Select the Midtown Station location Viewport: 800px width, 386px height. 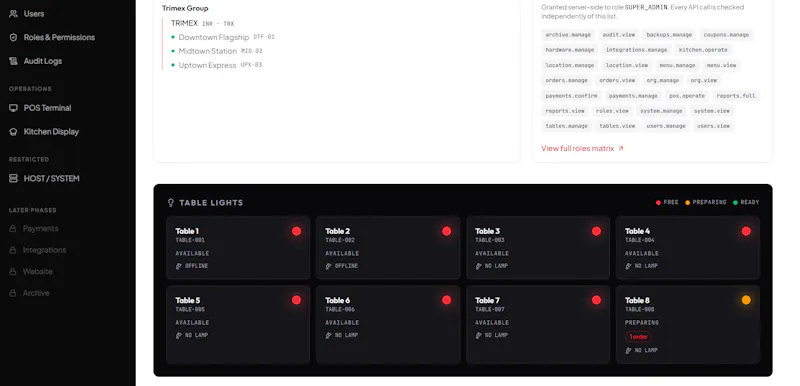tap(208, 51)
